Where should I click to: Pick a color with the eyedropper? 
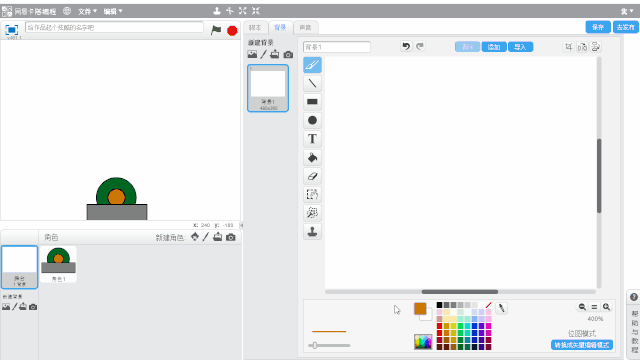click(502, 309)
